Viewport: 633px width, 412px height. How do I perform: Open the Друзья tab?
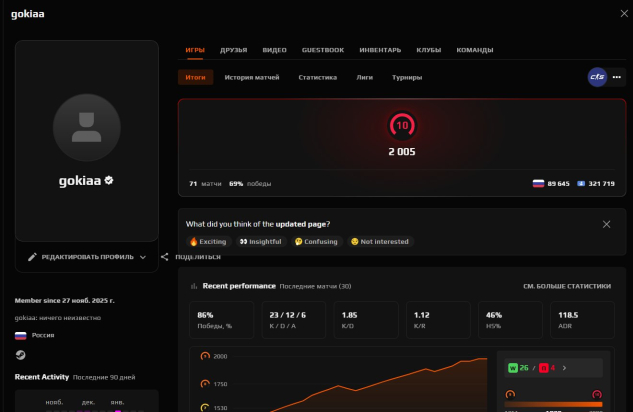pos(233,49)
